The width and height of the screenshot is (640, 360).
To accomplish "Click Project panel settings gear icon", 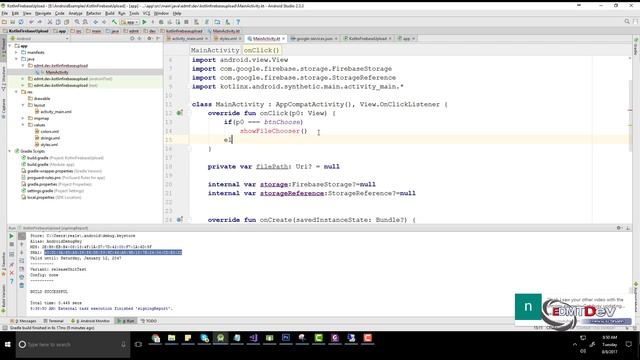I will click(x=149, y=38).
